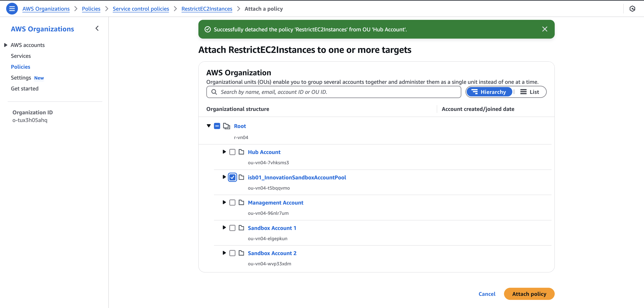Screen dimensions: 644x308
Task: Go to RestrictEC2Instances breadcrumb
Action: pyautogui.click(x=207, y=9)
